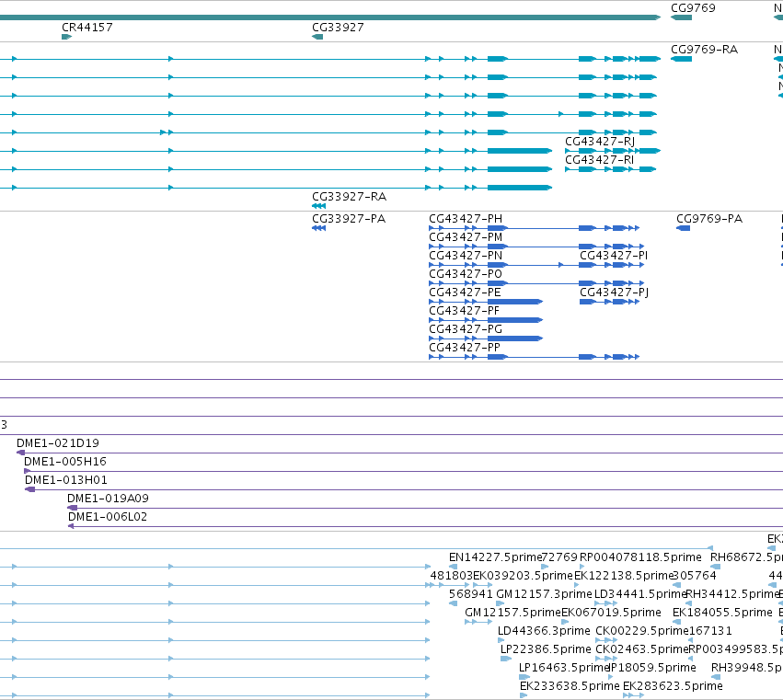Click the CG33927-RA transcript arrow glyph
783x700 pixels.
pos(318,206)
